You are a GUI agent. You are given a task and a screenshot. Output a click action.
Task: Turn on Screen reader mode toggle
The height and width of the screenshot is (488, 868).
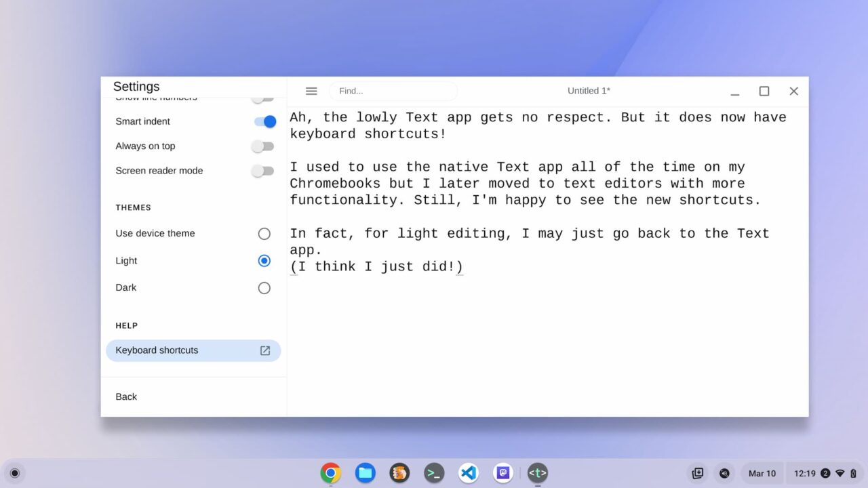[263, 171]
